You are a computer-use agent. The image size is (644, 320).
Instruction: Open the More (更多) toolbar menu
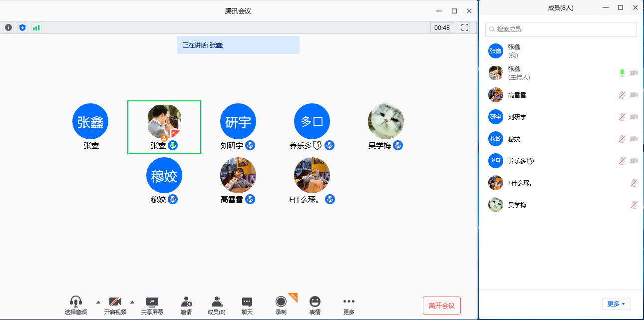click(x=348, y=305)
